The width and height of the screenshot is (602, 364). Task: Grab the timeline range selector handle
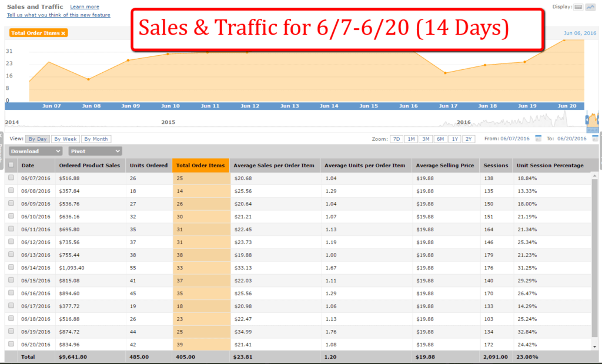(587, 120)
